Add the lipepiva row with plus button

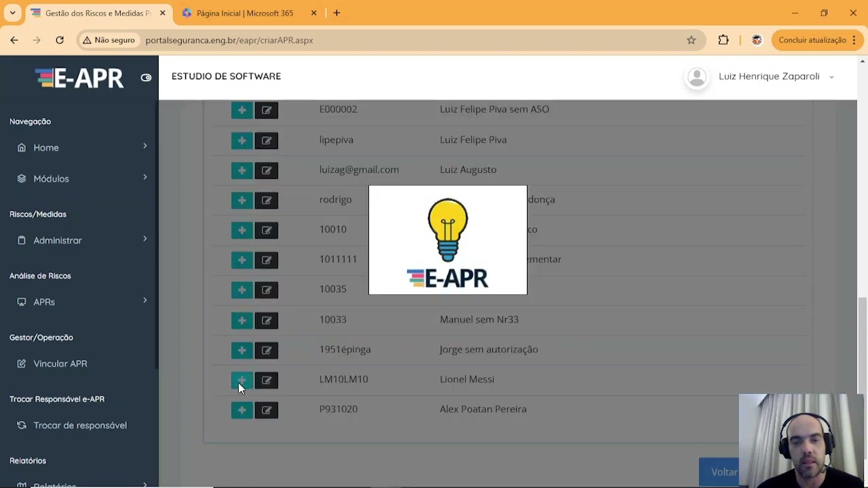pyautogui.click(x=242, y=140)
